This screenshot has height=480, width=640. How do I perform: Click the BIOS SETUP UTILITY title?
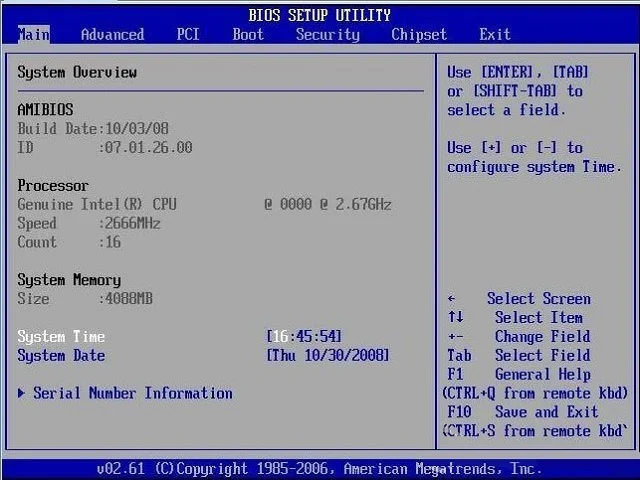(320, 16)
